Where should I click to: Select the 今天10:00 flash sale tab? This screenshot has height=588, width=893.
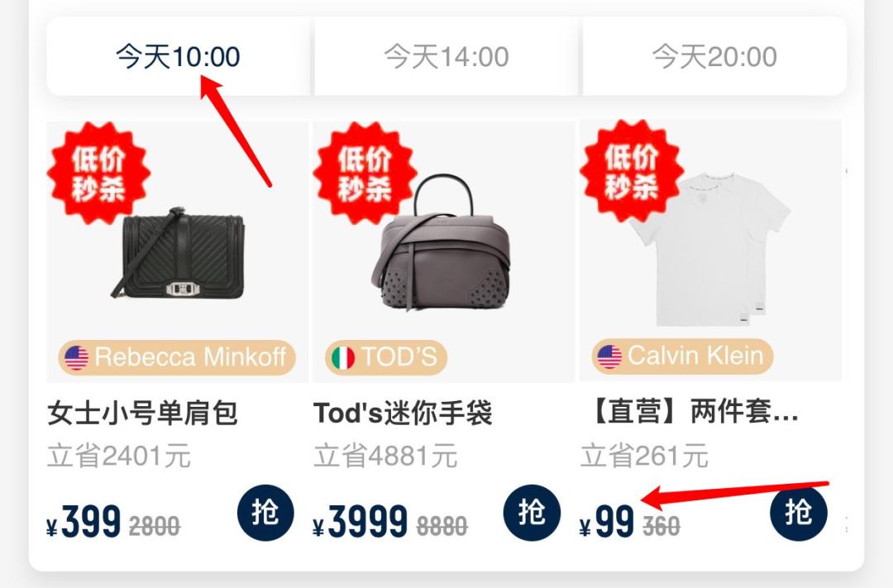[179, 56]
